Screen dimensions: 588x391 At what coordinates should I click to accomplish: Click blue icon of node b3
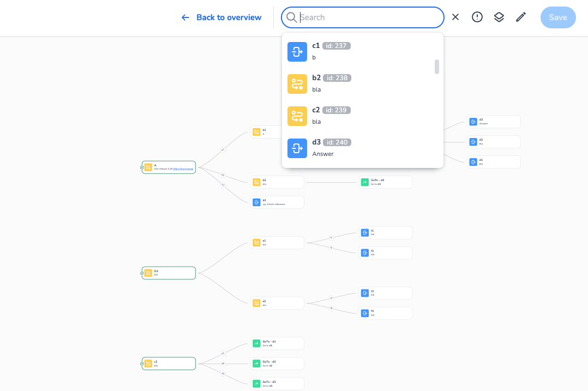click(x=257, y=202)
